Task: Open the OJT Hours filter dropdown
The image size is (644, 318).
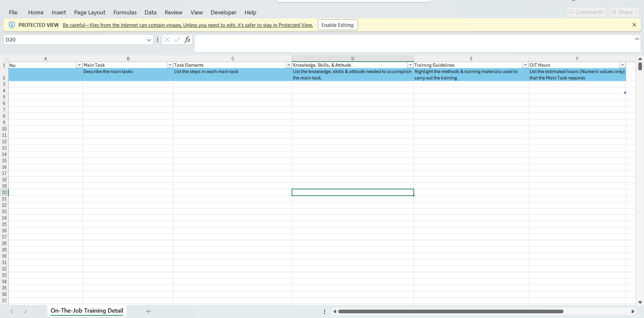Action: click(x=623, y=65)
